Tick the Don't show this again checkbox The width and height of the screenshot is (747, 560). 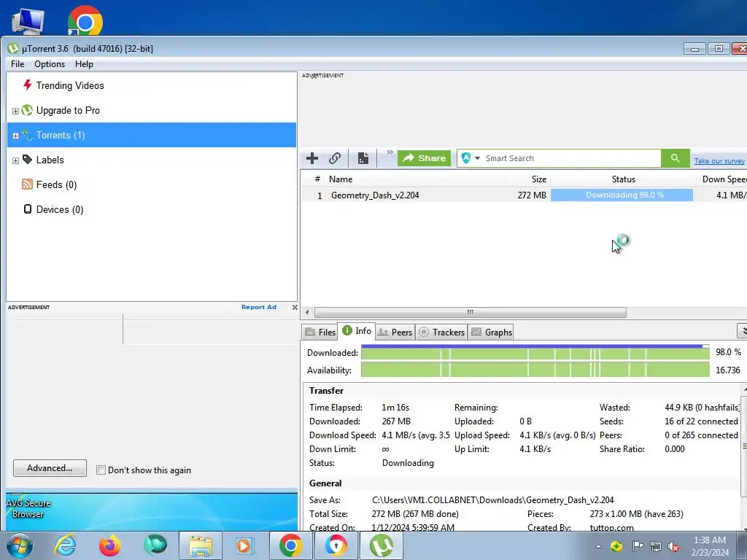click(x=101, y=470)
